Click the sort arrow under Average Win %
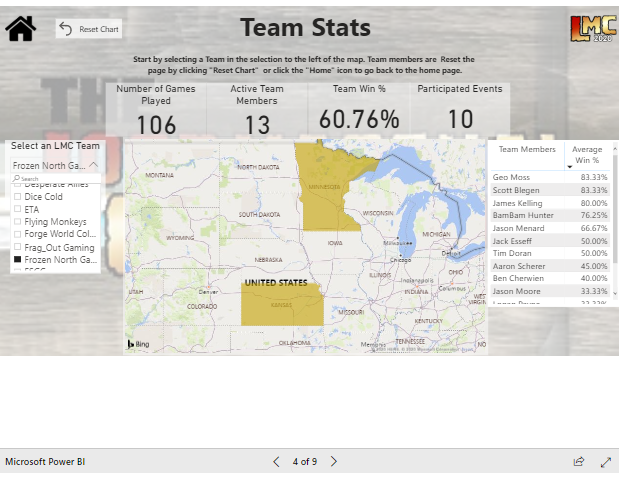This screenshot has height=484, width=628. point(570,165)
